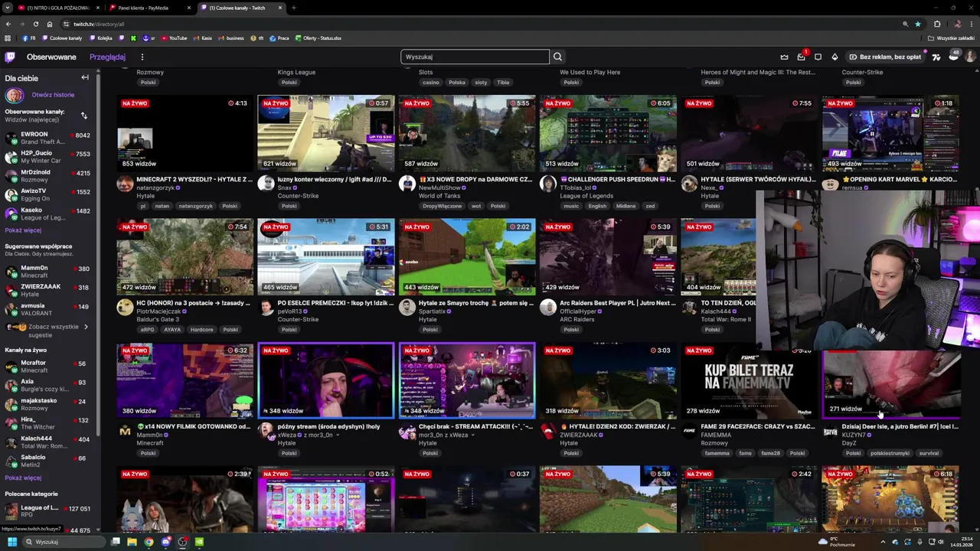Viewport: 980px width, 551px height.
Task: Open Snax channel avatar
Action: pyautogui.click(x=266, y=184)
